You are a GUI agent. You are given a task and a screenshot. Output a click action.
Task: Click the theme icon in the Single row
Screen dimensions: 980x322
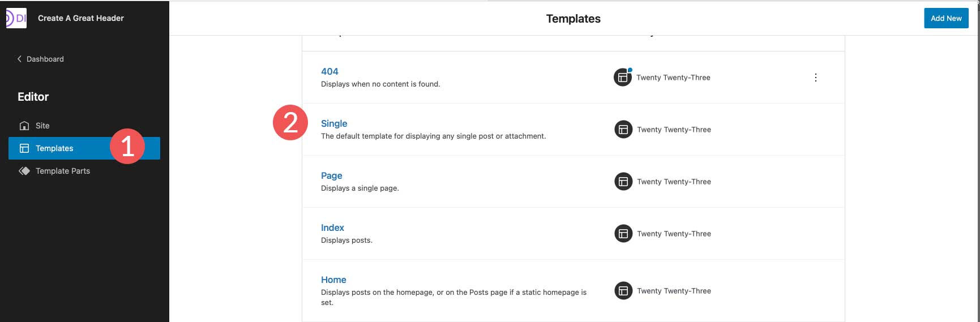tap(623, 130)
